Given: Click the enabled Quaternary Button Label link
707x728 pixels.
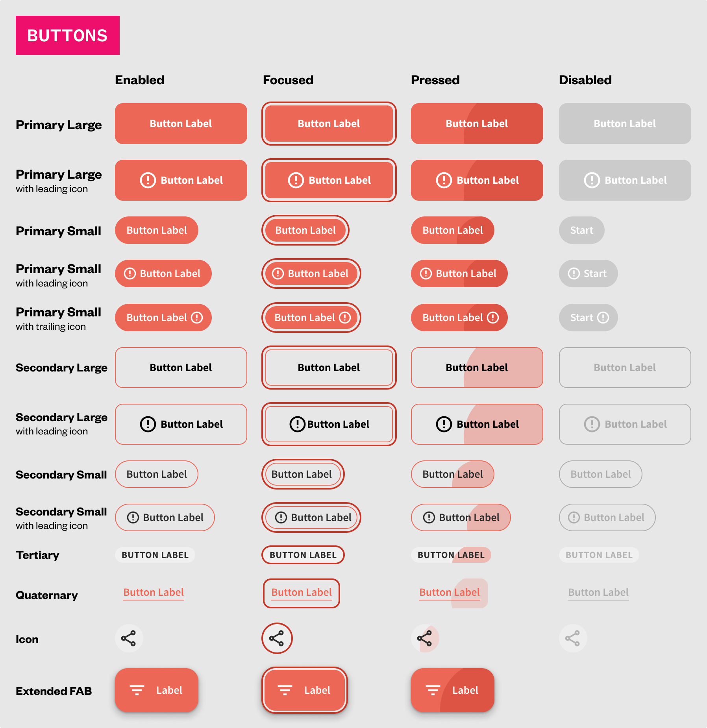Looking at the screenshot, I should point(154,593).
